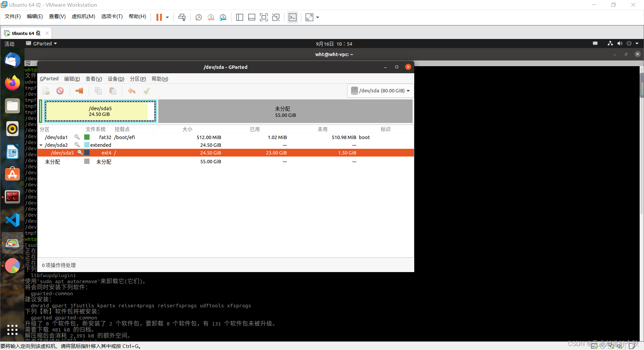Viewport: 644px width, 350px height.
Task: Select the Ubuntu 64 位 VM tab
Action: (26, 33)
